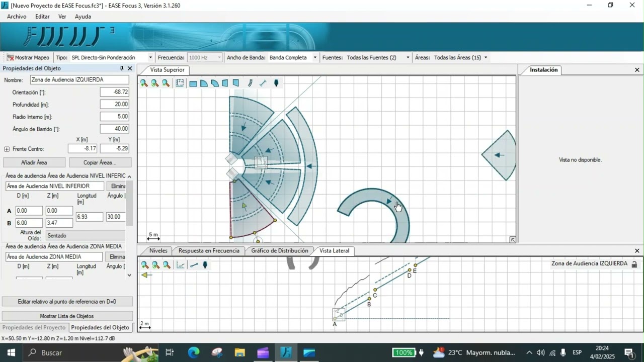The height and width of the screenshot is (362, 644).
Task: Click Editar relativo al punto de referencia button
Action: [67, 302]
